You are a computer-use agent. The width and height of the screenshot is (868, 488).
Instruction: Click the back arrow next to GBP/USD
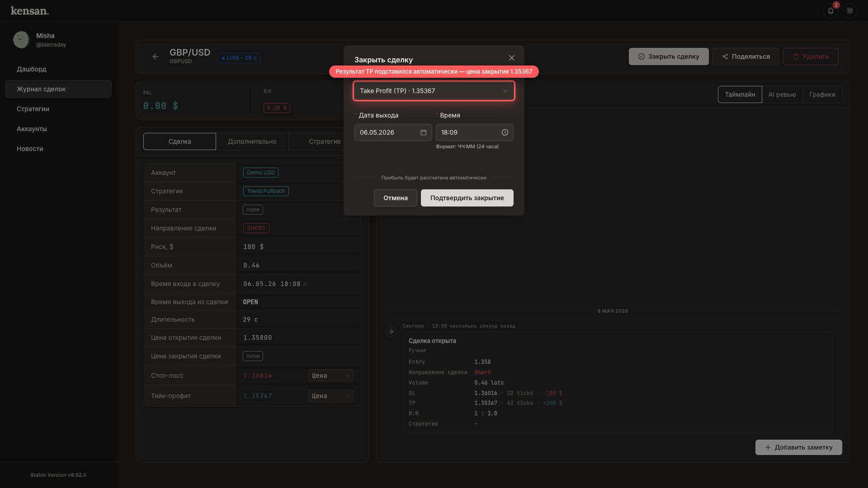[x=156, y=56]
